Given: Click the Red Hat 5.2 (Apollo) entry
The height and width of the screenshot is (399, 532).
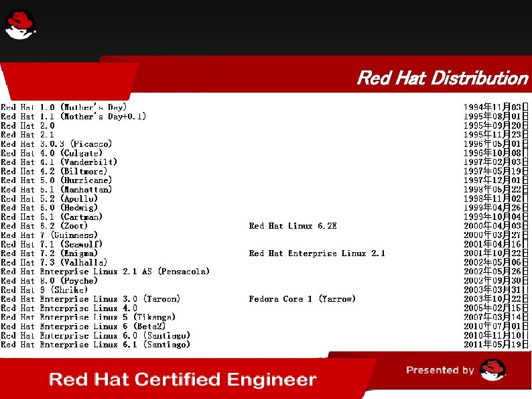Looking at the screenshot, I should (49, 198).
